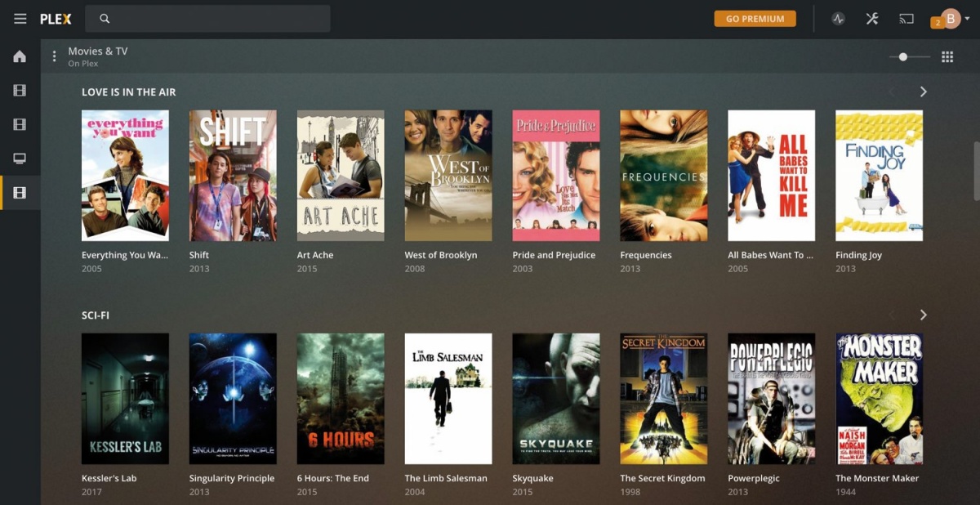The width and height of the screenshot is (980, 505).
Task: Open the film icon directly below Home
Action: click(20, 91)
